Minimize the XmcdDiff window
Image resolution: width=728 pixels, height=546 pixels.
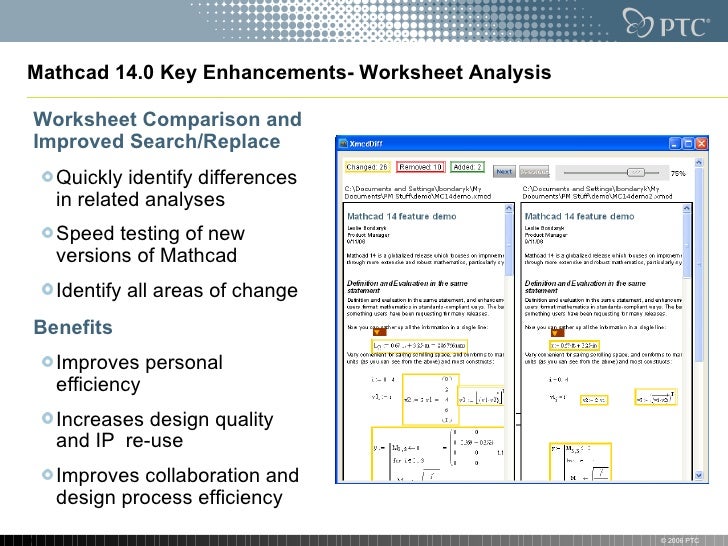(x=675, y=143)
